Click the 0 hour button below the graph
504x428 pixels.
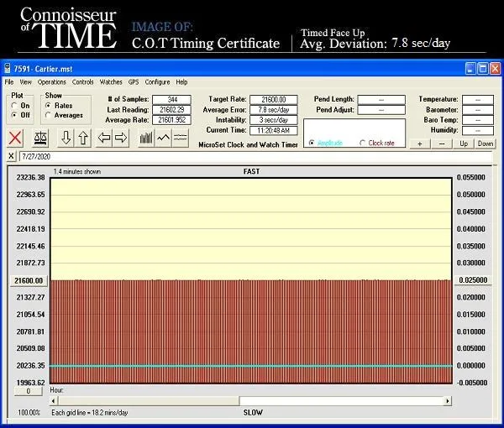click(x=29, y=391)
